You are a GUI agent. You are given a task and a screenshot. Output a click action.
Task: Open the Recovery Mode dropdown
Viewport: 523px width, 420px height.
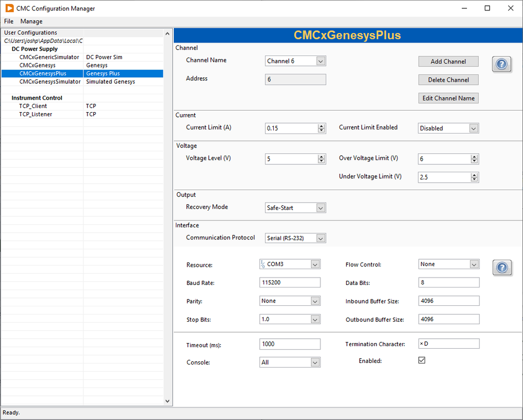click(x=321, y=208)
